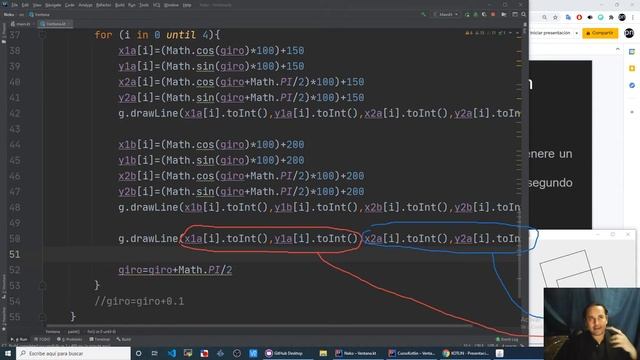Click the Debug bug icon in toolbar
This screenshot has width=640, height=360.
[476, 14]
